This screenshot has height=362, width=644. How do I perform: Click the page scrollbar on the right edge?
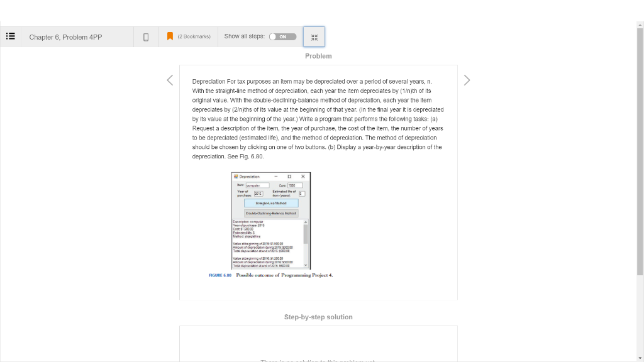pos(640,126)
